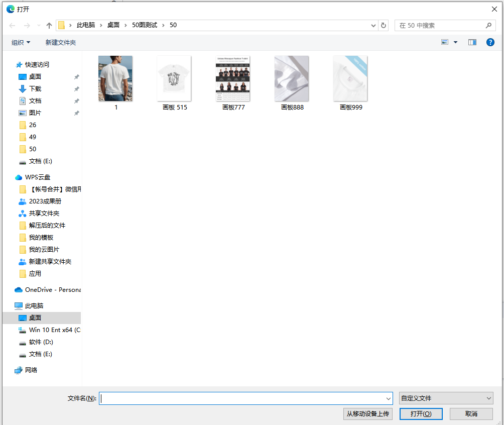Viewport: 504px width, 425px height.
Task: Click the 文件名 text input field
Action: coord(242,398)
